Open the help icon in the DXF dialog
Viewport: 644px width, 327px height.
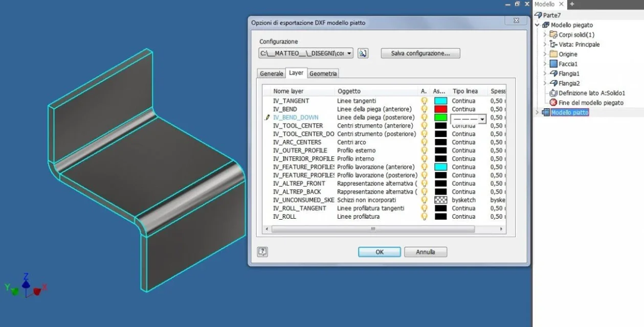pos(263,252)
